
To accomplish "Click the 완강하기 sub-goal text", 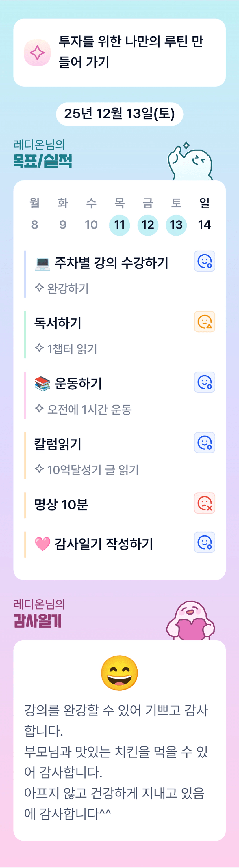I will (68, 288).
